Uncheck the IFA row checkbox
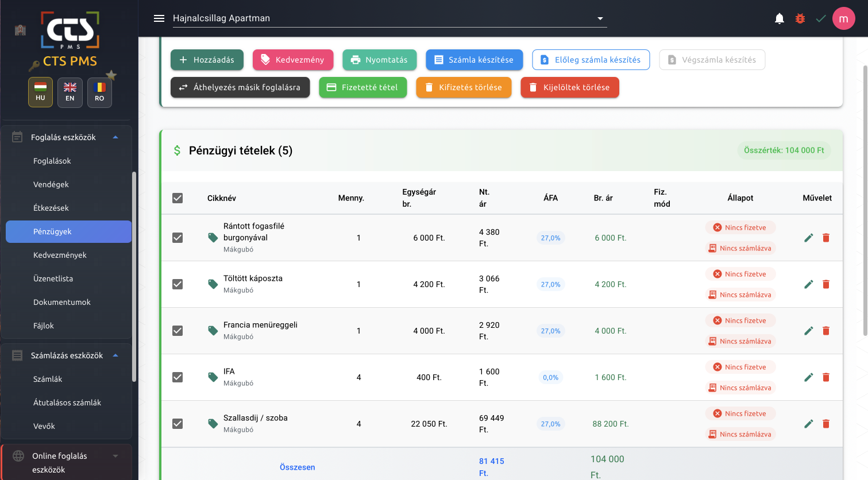This screenshot has height=480, width=868. coord(178,377)
